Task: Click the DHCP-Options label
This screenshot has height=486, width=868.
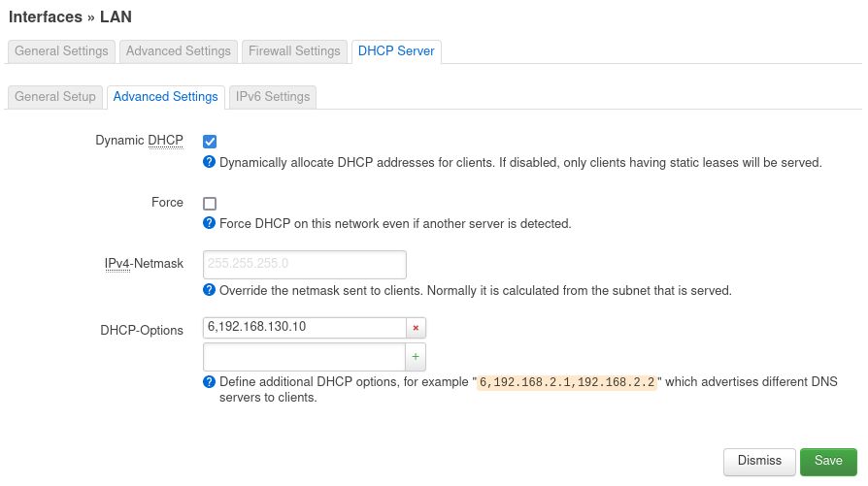Action: click(x=142, y=330)
